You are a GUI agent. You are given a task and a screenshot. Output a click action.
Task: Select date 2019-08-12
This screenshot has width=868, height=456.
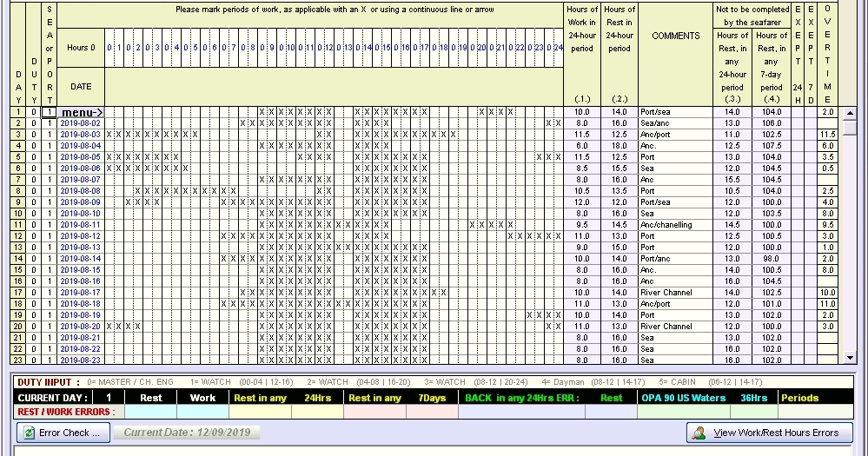point(81,236)
